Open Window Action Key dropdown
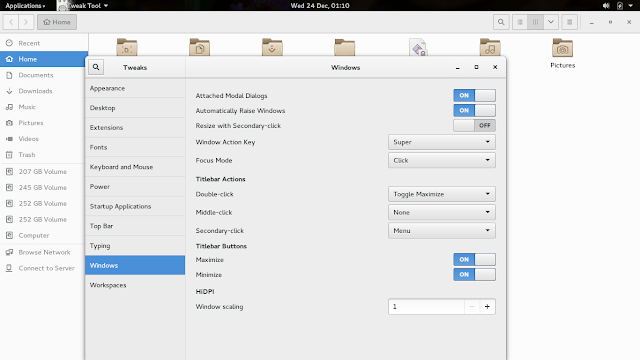 [x=442, y=142]
